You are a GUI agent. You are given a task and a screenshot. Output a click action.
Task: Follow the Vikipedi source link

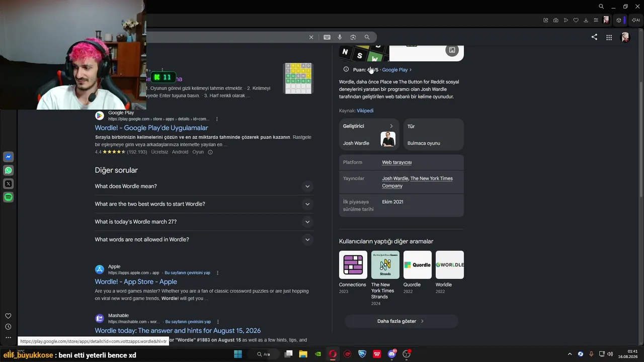click(x=365, y=111)
